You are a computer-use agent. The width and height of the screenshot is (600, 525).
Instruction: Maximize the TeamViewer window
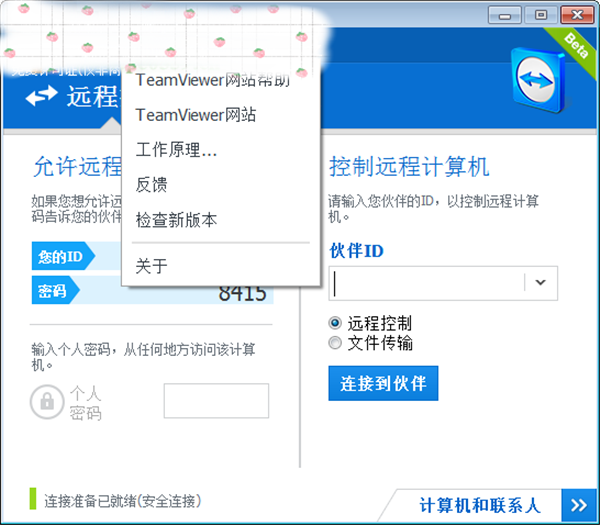(541, 16)
